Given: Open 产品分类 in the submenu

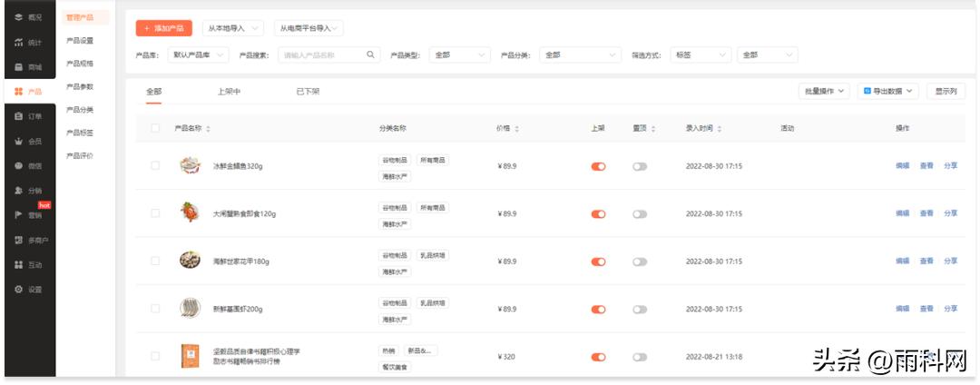Looking at the screenshot, I should pyautogui.click(x=80, y=110).
